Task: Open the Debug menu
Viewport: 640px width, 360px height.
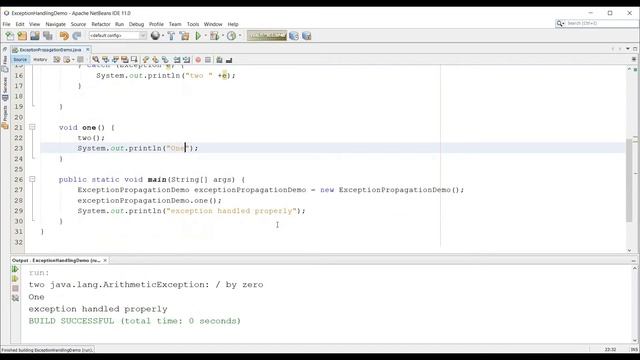Action: pyautogui.click(x=136, y=24)
